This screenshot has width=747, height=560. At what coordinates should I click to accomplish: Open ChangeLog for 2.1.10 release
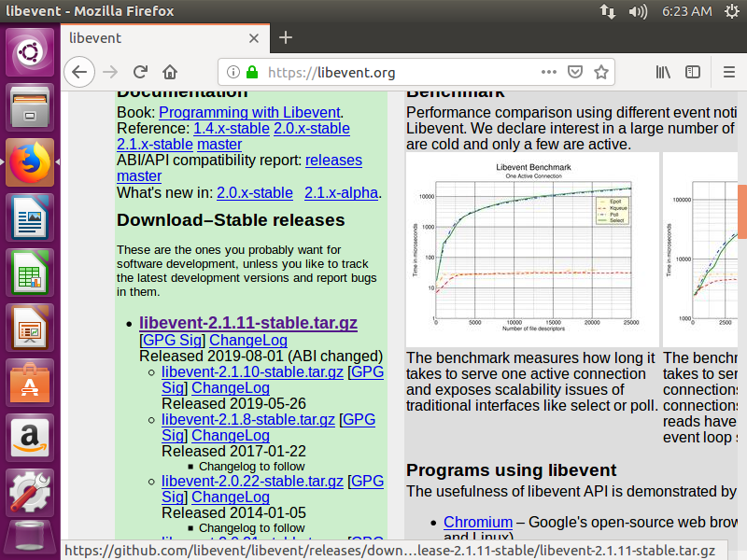click(x=231, y=388)
